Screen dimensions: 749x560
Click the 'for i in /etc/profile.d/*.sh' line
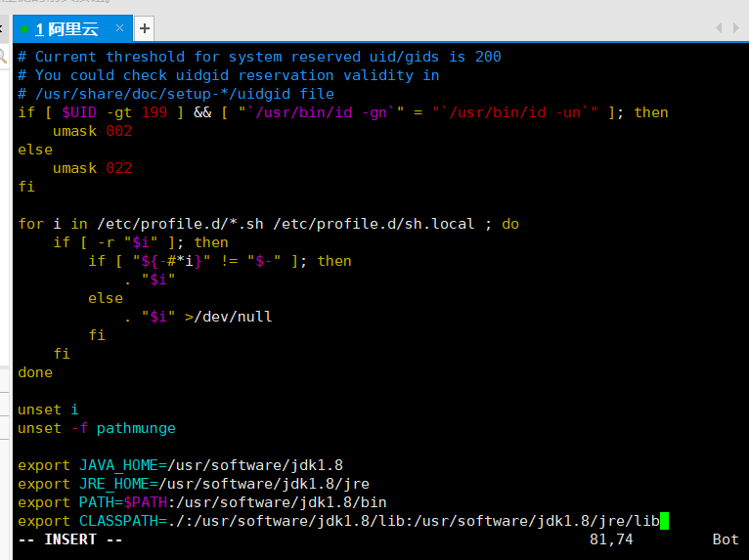click(x=269, y=224)
